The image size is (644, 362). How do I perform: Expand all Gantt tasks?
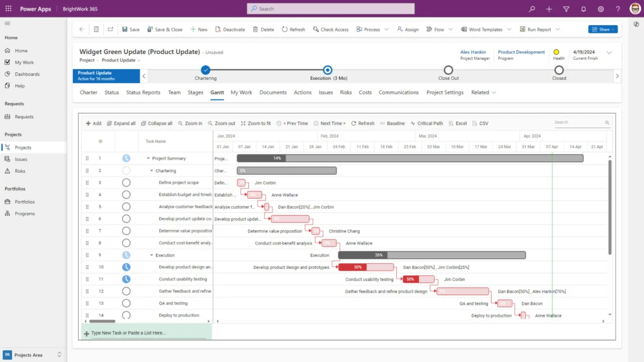coord(121,123)
